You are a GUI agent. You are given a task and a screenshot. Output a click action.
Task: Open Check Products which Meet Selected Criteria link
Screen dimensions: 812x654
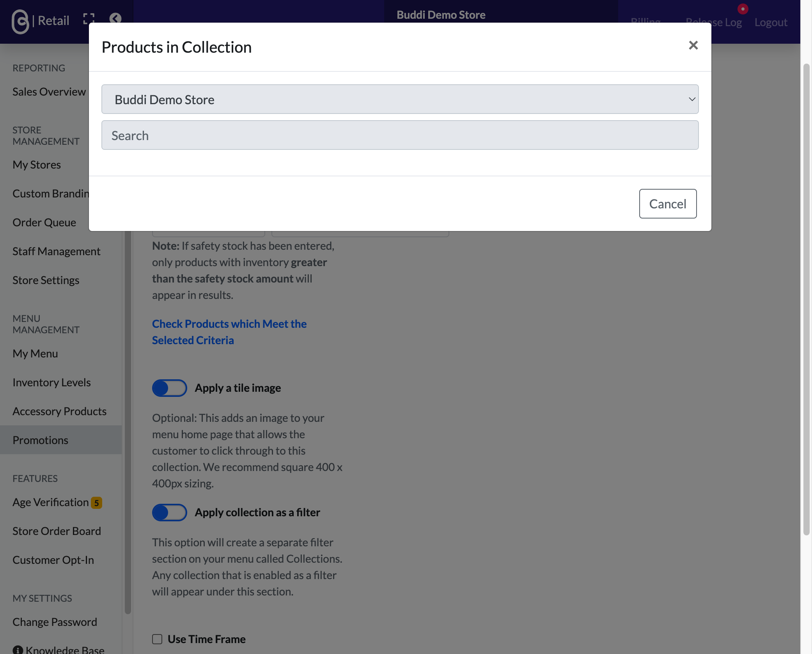(229, 332)
